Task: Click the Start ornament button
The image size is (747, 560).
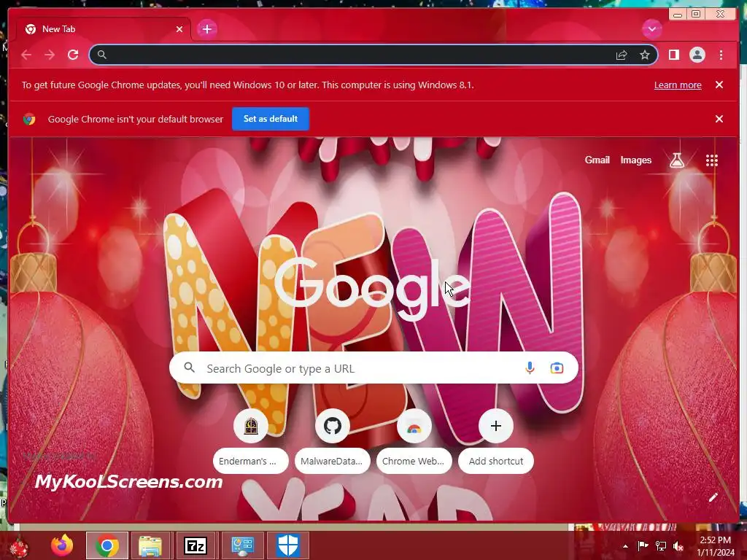Action: click(19, 547)
